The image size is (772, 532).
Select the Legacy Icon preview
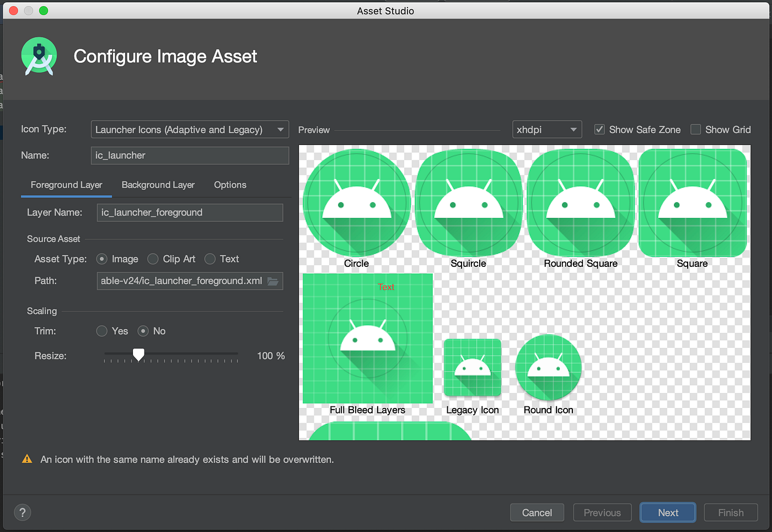472,367
